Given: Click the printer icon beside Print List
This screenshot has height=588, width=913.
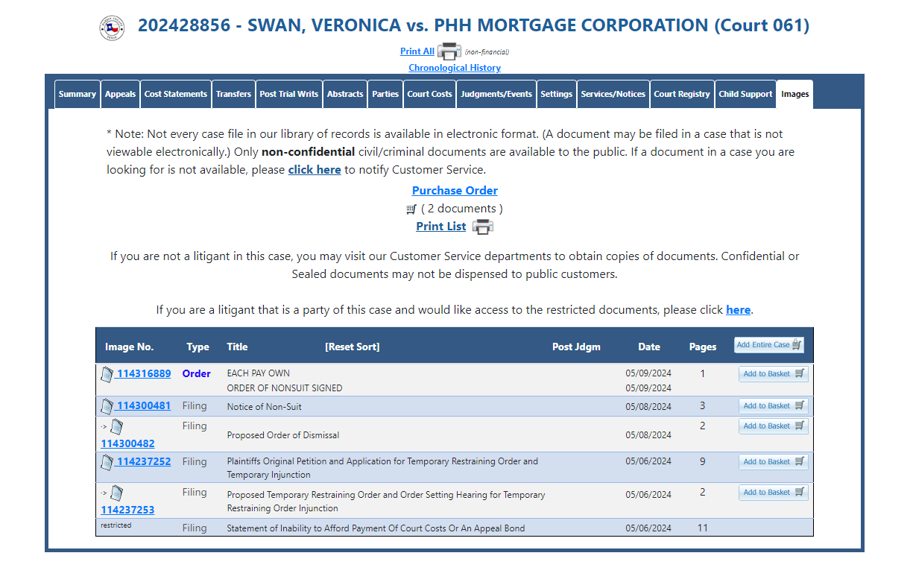Looking at the screenshot, I should click(x=482, y=227).
